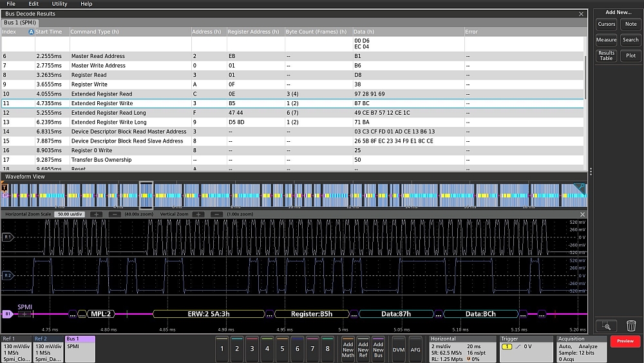Screen dimensions: 644x363
Task: Click the Horizontal Zoom Scale value field
Action: pos(70,213)
